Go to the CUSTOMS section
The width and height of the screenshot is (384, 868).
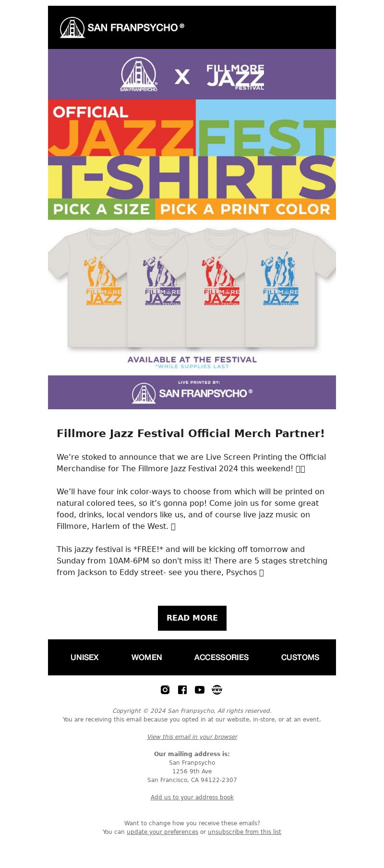(x=300, y=657)
